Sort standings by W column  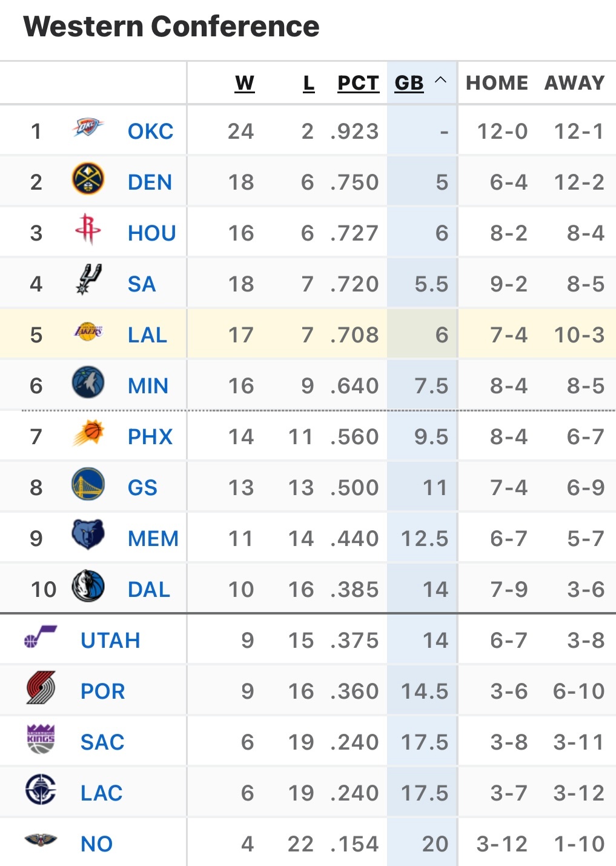coord(244,83)
